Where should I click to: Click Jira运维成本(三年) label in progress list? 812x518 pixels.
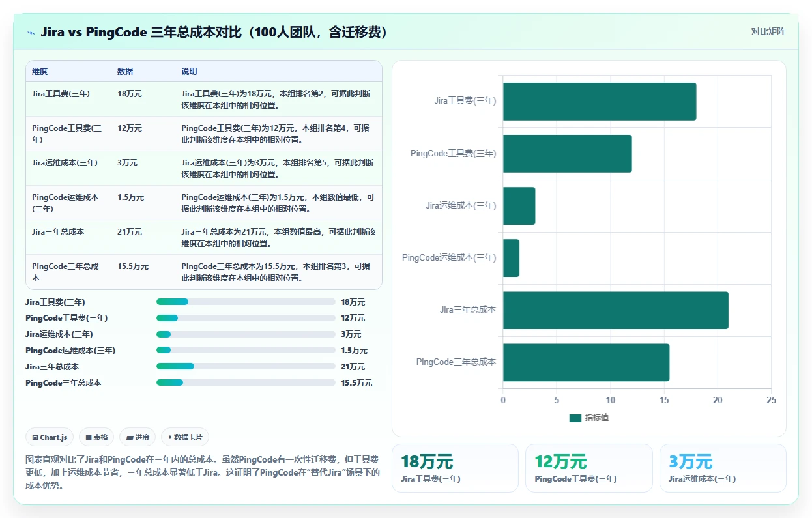pos(59,334)
